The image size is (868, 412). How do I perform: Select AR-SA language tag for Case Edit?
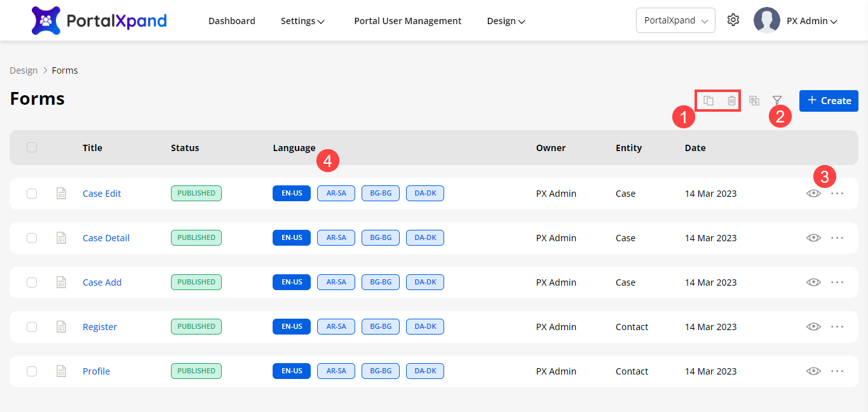336,194
